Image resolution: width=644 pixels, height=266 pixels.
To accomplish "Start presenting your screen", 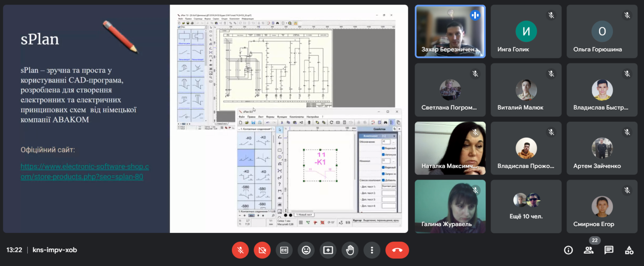I will (x=328, y=250).
